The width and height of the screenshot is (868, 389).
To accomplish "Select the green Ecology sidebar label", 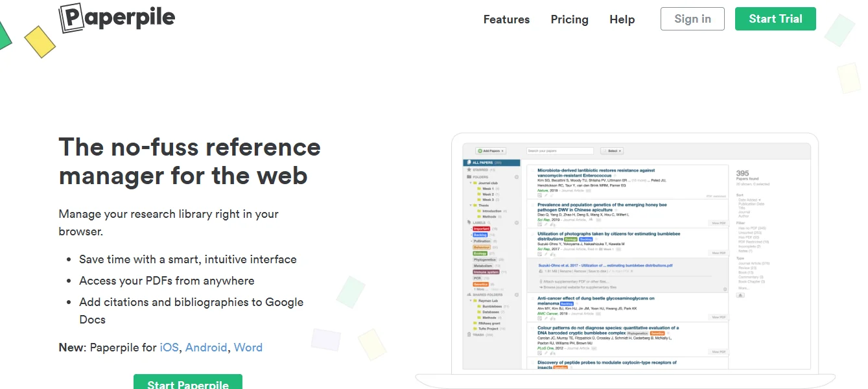I will [x=480, y=253].
